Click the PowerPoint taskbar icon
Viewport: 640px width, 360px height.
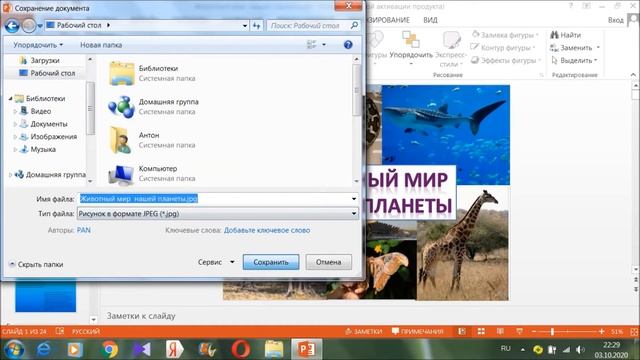(x=307, y=349)
